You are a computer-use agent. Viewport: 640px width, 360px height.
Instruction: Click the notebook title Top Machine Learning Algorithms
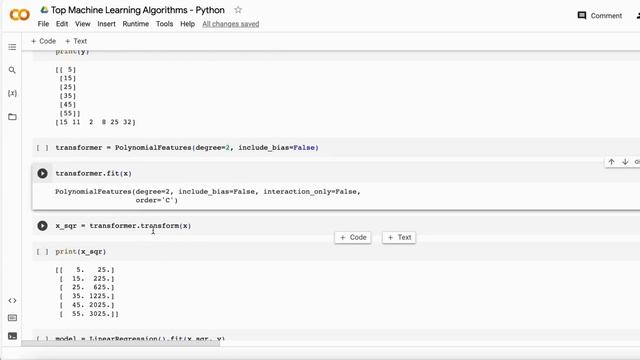(138, 10)
